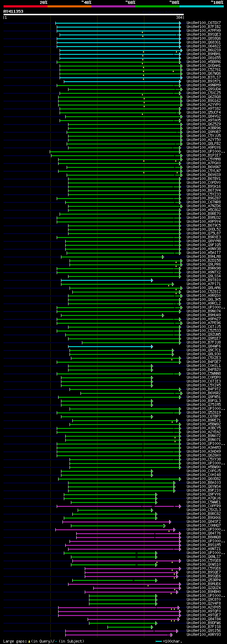Viewport: 227px width, 644px height.
Task: Click the purple alignment bar for UniRef100_Q9SI56
Action: point(122,631)
